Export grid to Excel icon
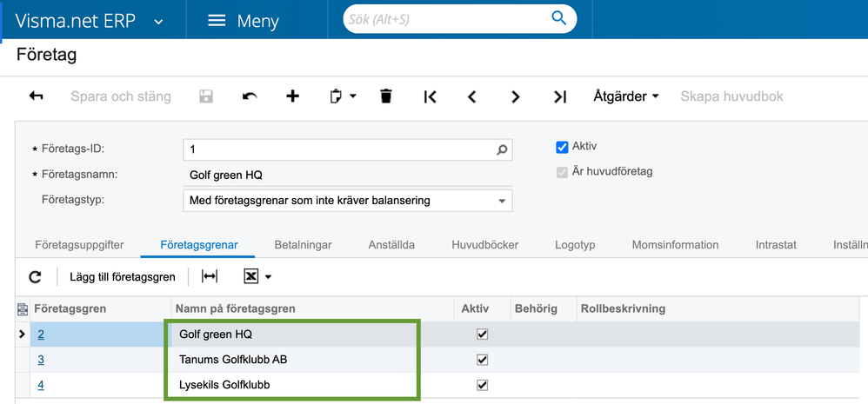This screenshot has width=868, height=404. (x=251, y=276)
